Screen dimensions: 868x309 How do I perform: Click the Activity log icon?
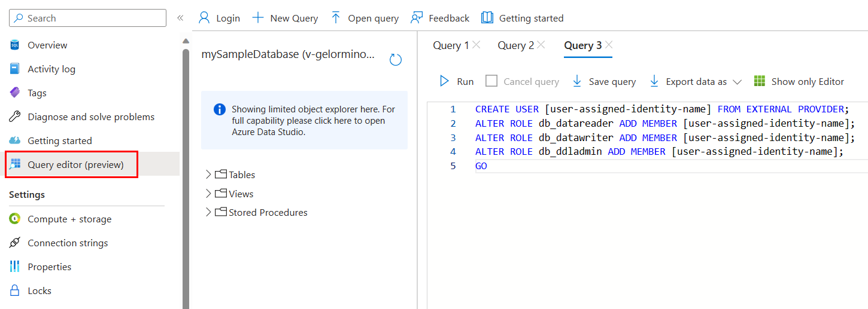pyautogui.click(x=15, y=69)
